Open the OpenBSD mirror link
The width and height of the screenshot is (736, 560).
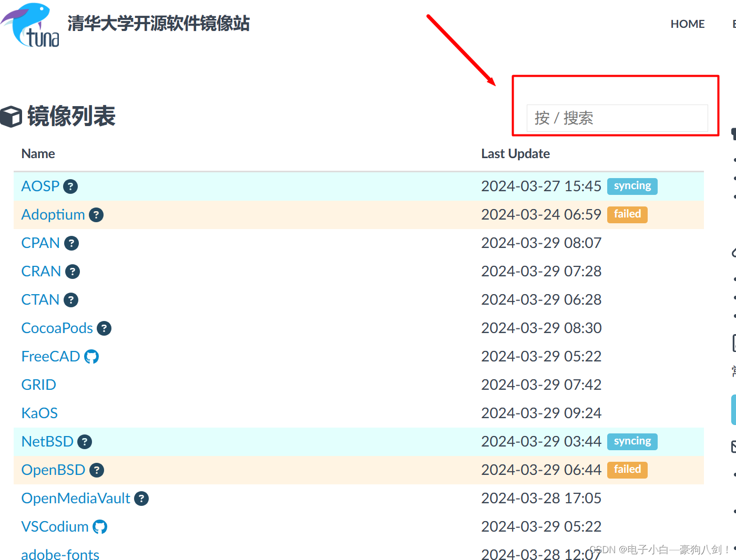tap(53, 470)
